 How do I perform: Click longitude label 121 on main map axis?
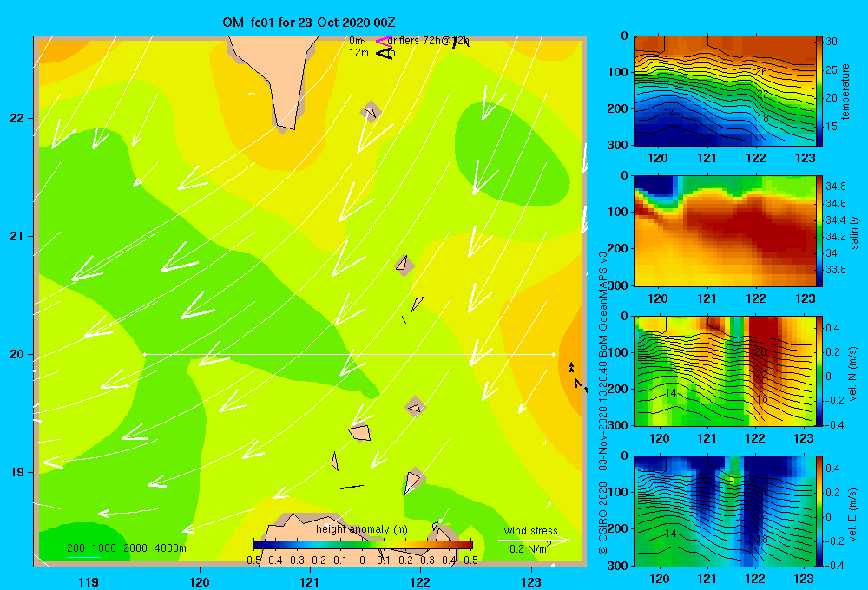tap(310, 581)
